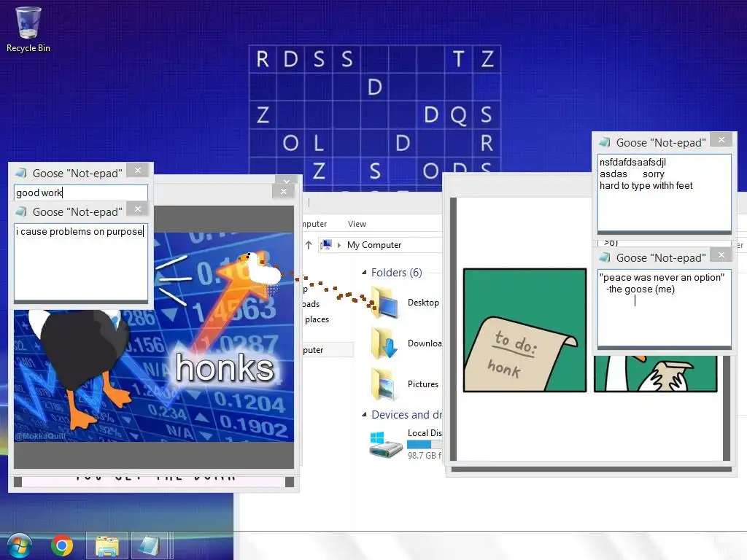Click the 'hard to type withh feet' text area

coord(664,192)
